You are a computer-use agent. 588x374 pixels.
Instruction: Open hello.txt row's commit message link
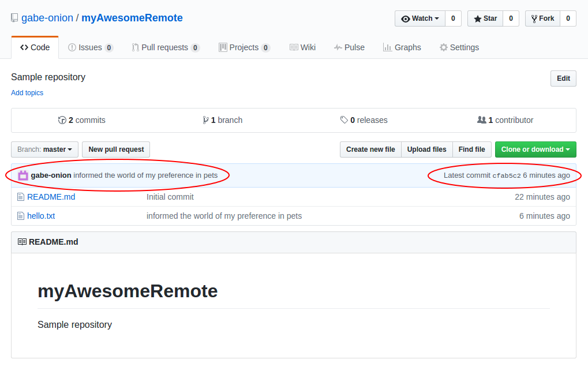pyautogui.click(x=224, y=216)
